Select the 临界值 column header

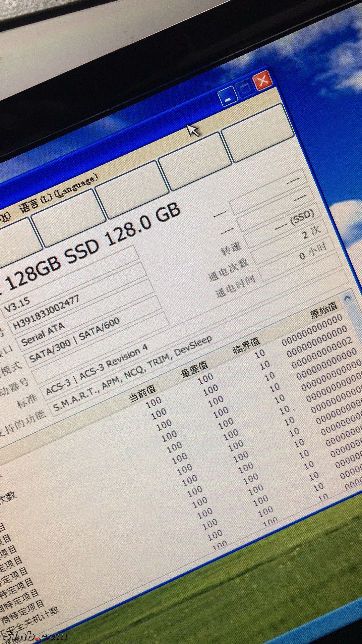pyautogui.click(x=247, y=345)
